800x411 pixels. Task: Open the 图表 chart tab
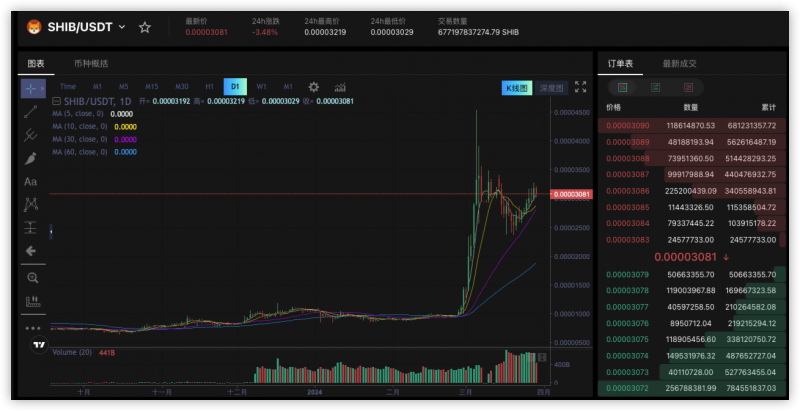pyautogui.click(x=36, y=64)
